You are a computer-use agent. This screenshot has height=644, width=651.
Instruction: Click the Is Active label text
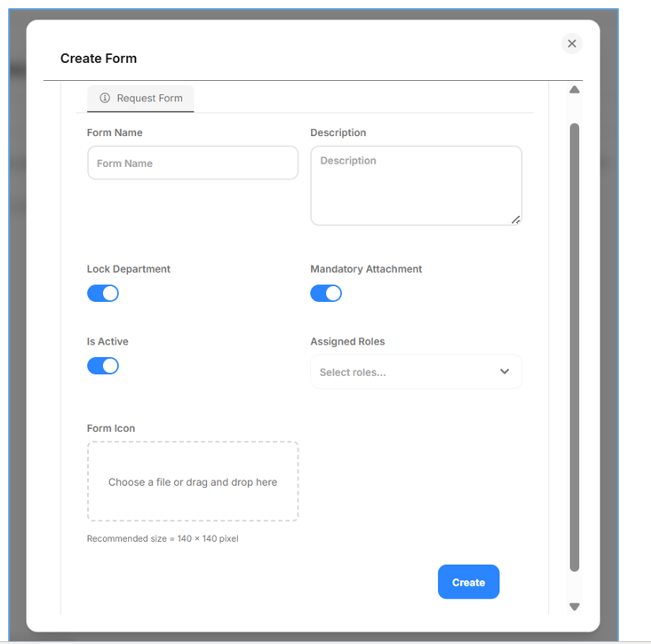[x=107, y=342]
